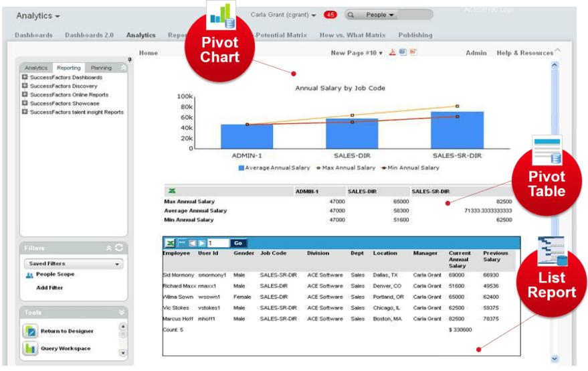
Task: Click the Job Code column header
Action: click(x=274, y=253)
